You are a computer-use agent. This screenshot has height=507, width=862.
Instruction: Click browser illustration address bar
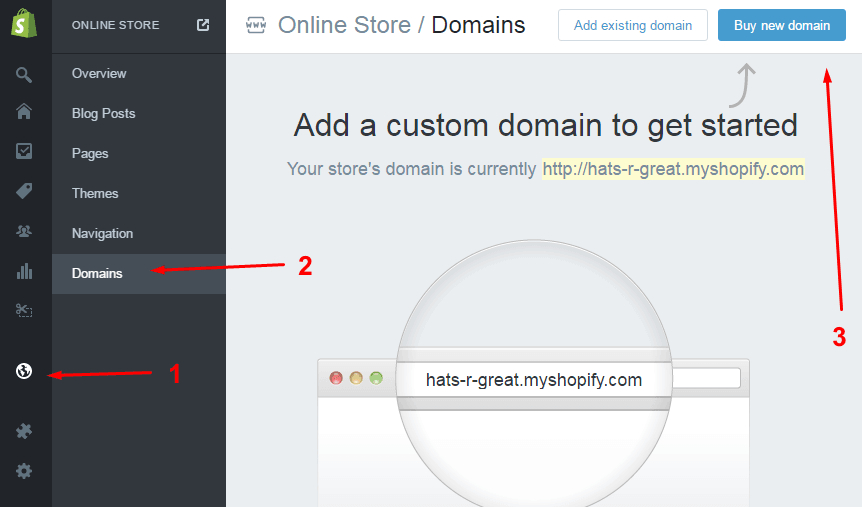534,379
